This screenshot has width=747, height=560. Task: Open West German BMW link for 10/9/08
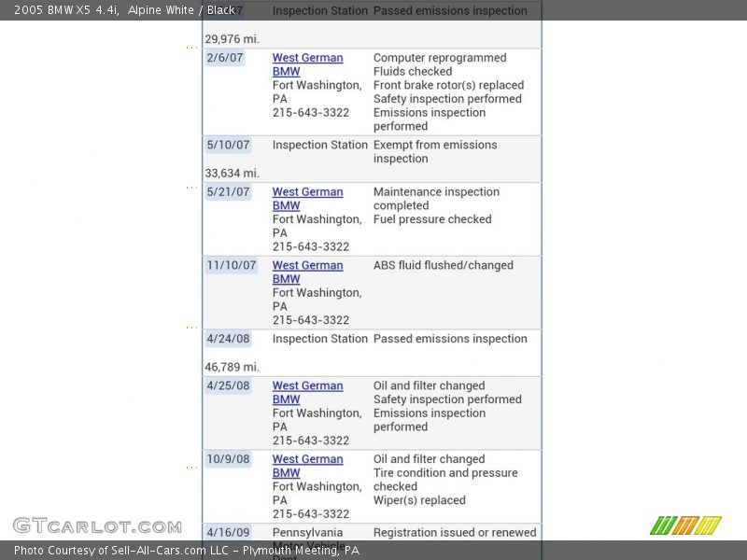point(307,466)
